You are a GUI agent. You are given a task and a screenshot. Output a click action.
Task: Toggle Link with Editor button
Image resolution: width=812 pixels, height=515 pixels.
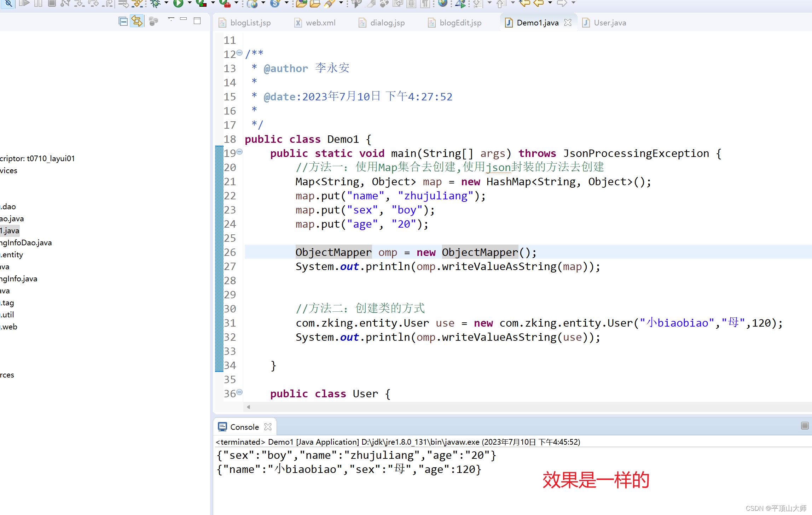tap(137, 22)
